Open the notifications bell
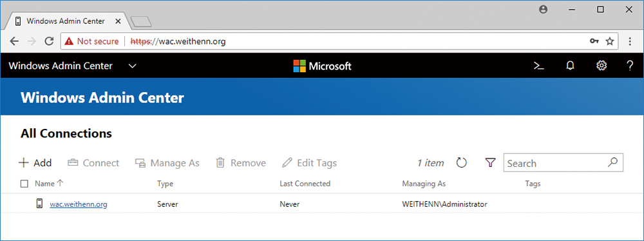Viewport: 644px width, 241px height. (570, 66)
